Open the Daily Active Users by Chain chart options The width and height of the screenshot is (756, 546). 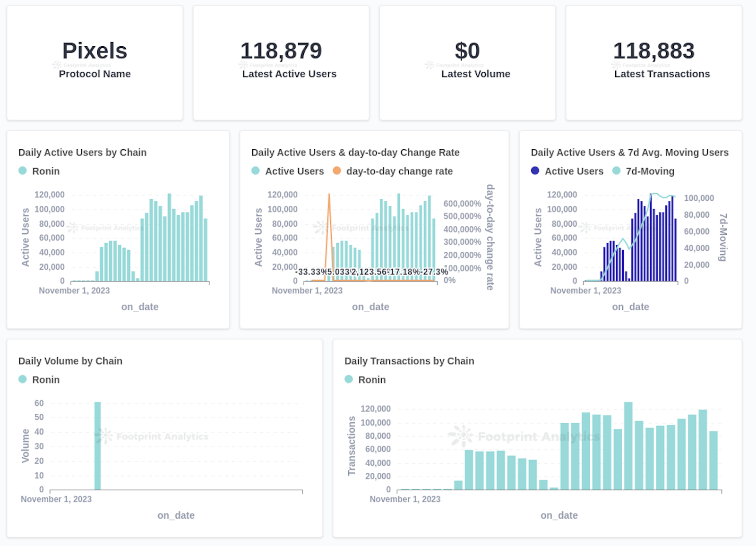coord(82,152)
